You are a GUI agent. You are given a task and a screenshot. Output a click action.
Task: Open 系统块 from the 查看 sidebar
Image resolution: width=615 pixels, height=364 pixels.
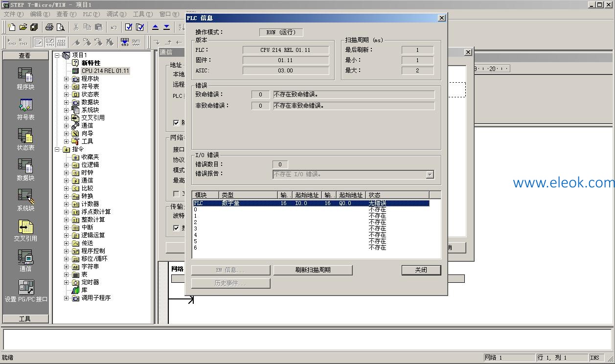[x=25, y=200]
